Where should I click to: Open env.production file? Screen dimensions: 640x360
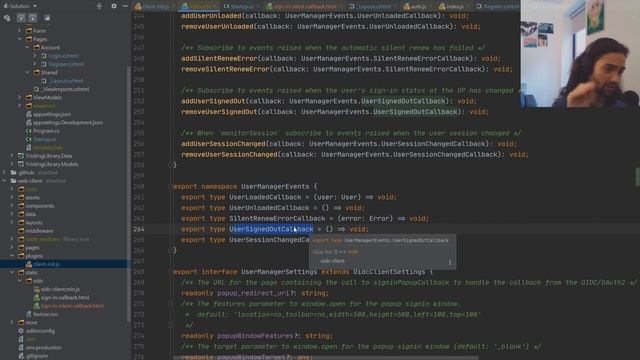43,347
